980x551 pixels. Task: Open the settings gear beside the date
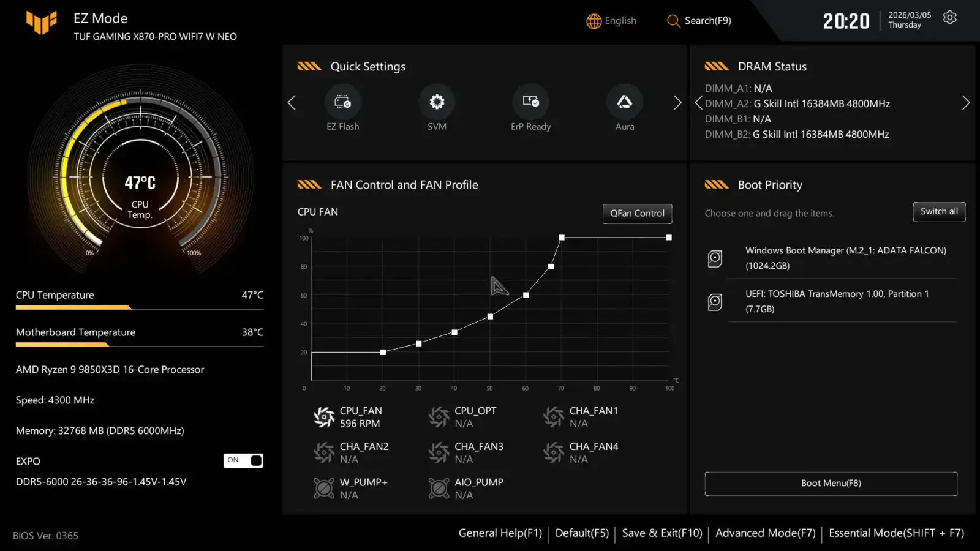[x=950, y=18]
